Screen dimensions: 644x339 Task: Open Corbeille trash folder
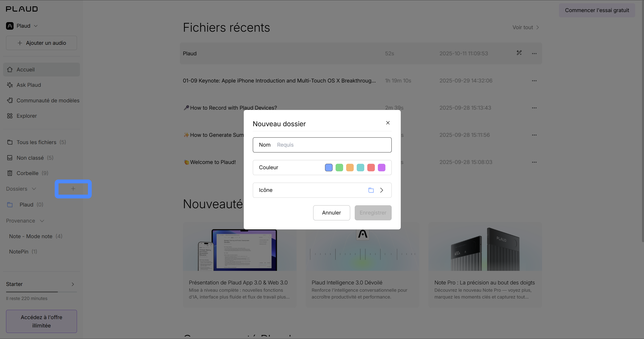(x=42, y=173)
